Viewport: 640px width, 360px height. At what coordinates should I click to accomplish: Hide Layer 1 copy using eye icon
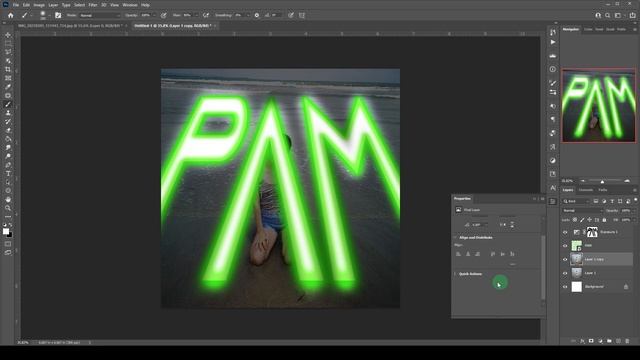[565, 259]
